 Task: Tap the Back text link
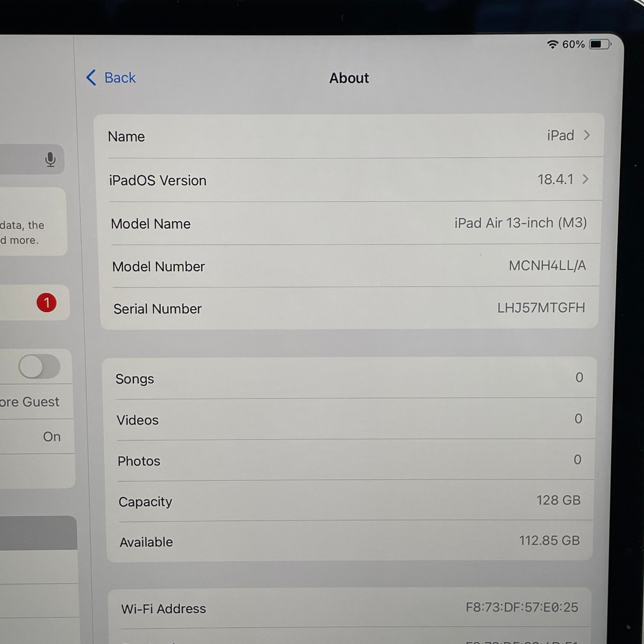120,78
